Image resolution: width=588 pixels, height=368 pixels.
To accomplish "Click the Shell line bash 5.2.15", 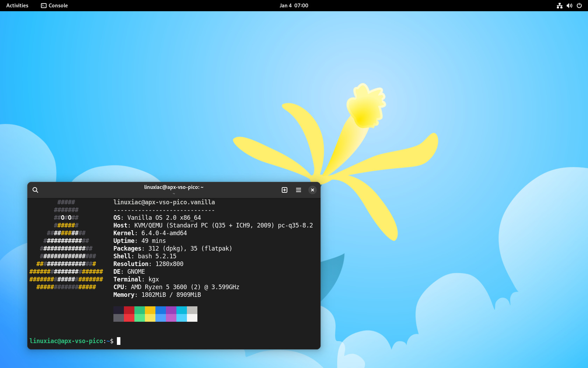I will (x=145, y=256).
